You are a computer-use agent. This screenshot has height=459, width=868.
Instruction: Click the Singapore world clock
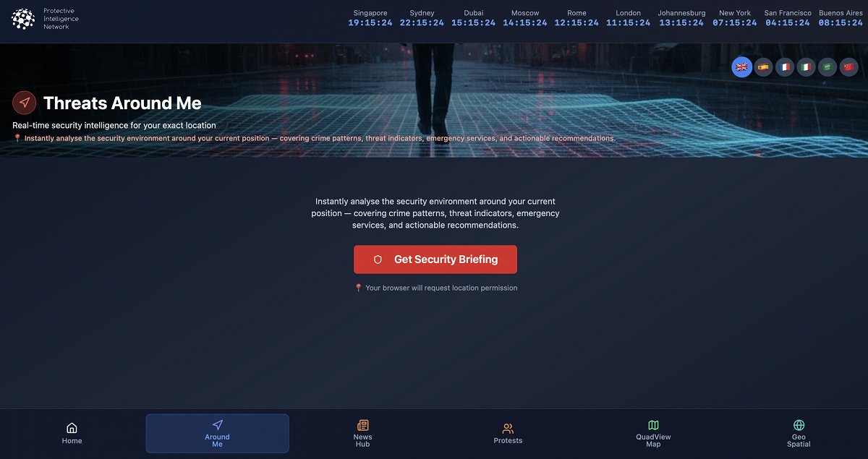point(370,18)
